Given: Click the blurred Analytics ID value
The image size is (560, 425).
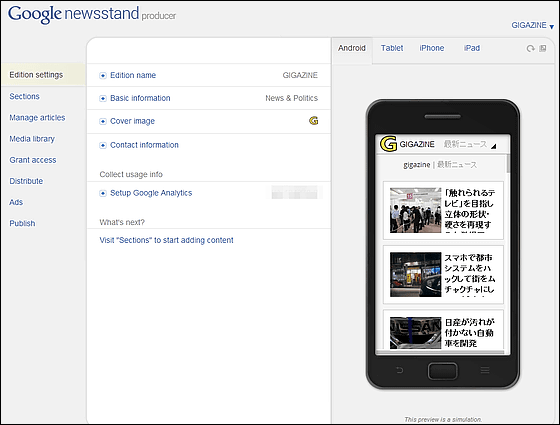Looking at the screenshot, I should (294, 192).
